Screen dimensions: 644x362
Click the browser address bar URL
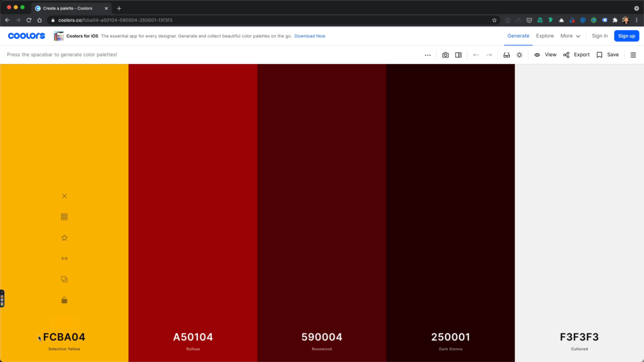point(115,20)
